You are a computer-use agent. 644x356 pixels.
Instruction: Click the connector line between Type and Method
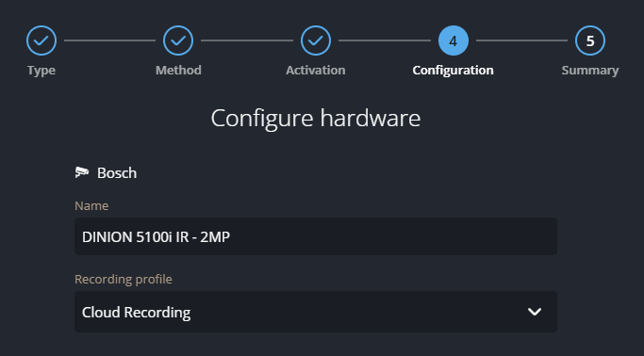tap(109, 40)
